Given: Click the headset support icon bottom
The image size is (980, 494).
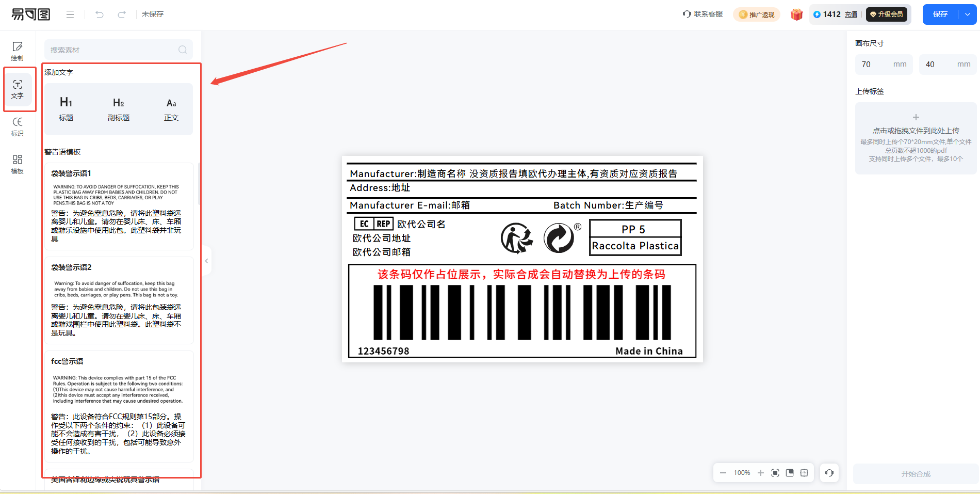Looking at the screenshot, I should 829,473.
